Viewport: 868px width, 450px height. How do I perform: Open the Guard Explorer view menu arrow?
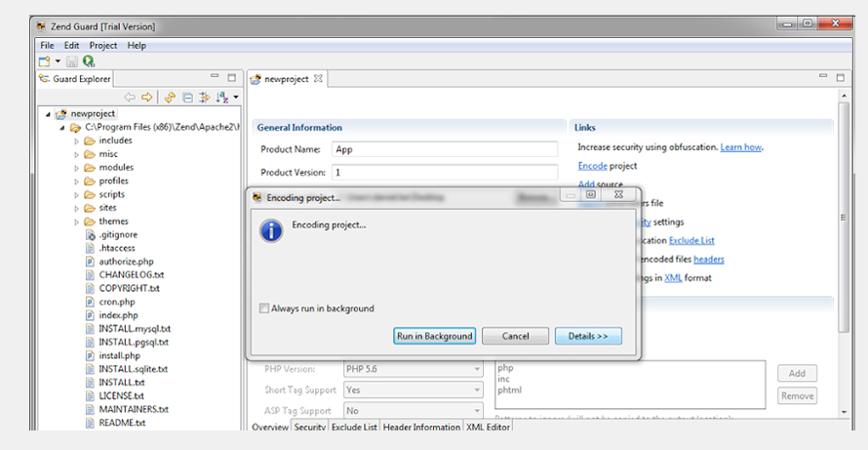[236, 98]
